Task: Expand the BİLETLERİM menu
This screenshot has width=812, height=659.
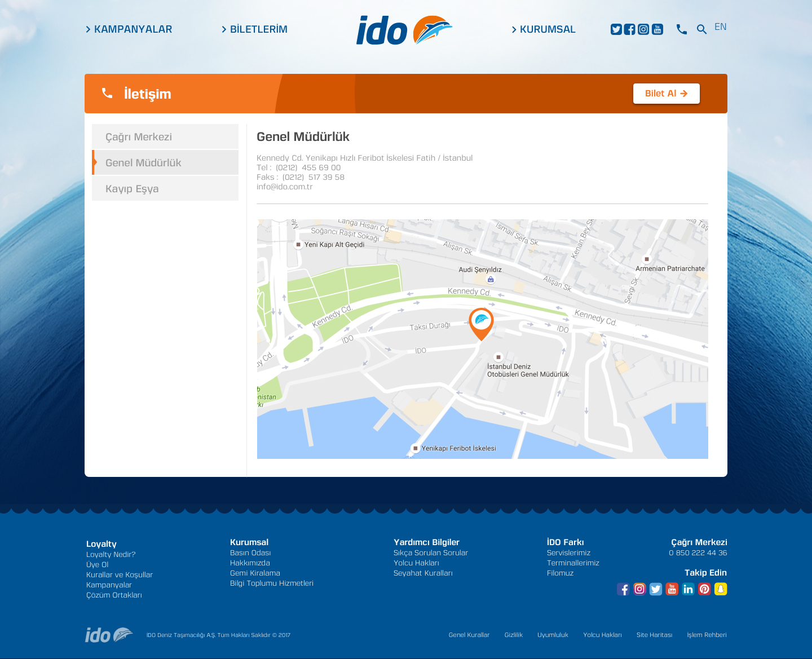Action: 255,29
